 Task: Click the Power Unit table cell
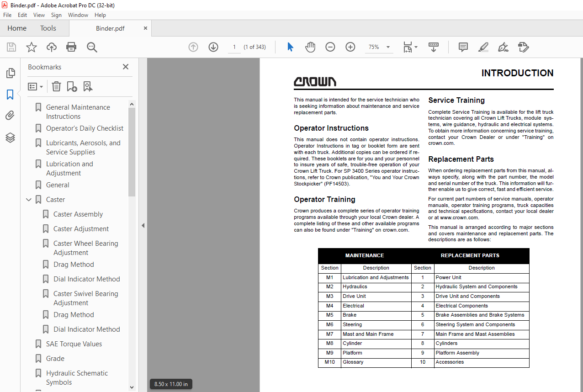[482, 277]
